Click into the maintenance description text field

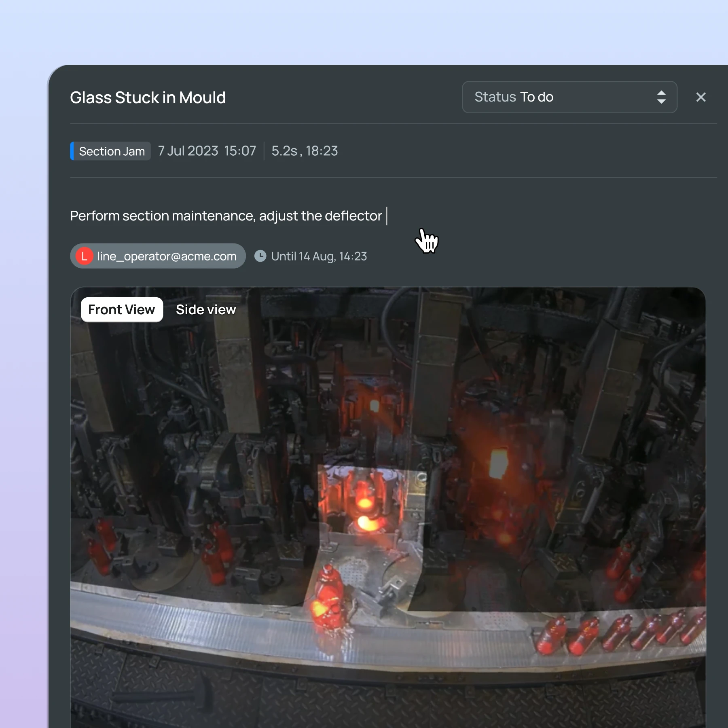[226, 216]
